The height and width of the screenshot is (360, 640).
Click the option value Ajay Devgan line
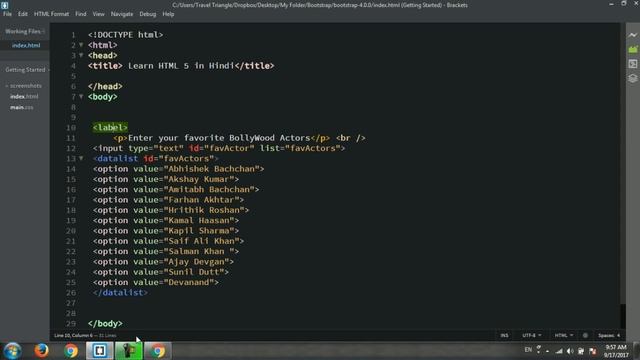tap(163, 262)
